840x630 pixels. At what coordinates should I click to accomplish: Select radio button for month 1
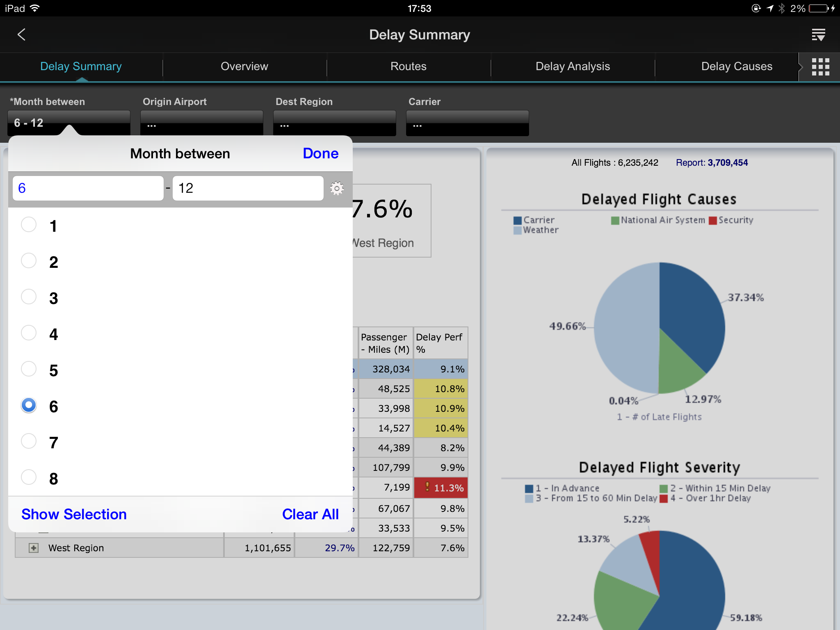[29, 224]
